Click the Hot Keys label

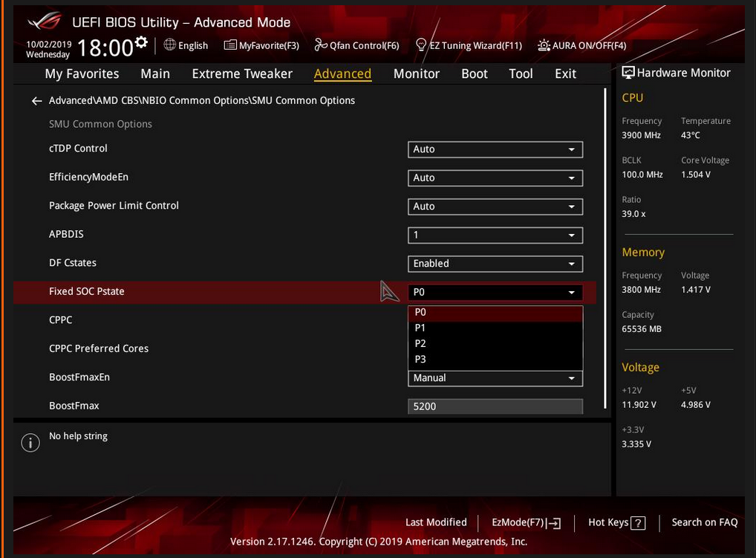[x=608, y=522]
